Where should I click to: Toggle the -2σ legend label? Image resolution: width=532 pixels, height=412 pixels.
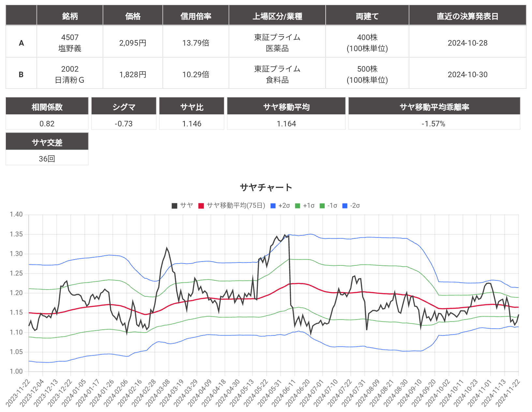point(355,206)
